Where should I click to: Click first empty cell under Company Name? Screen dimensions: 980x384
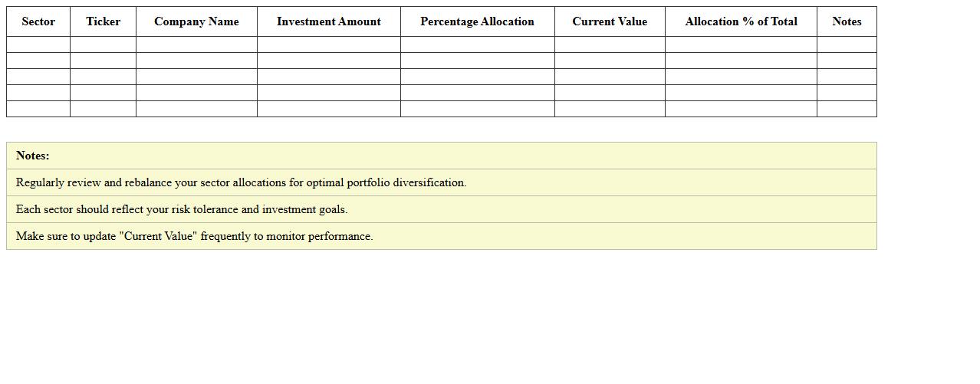tap(196, 44)
